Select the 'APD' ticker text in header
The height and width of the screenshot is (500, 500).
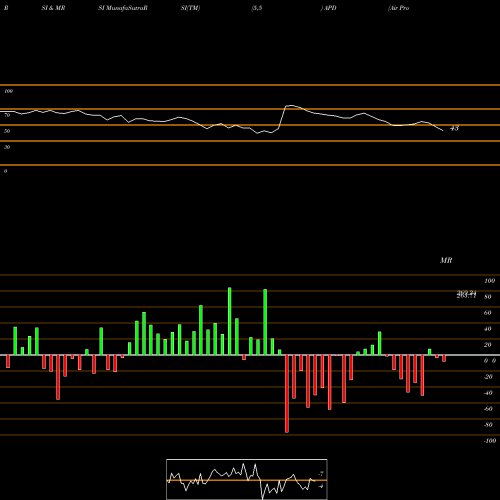coord(330,8)
